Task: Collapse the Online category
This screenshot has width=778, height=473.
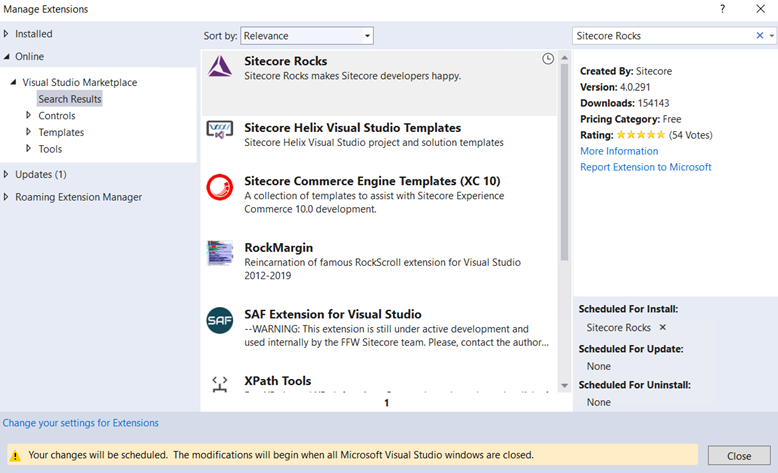Action: coord(6,57)
